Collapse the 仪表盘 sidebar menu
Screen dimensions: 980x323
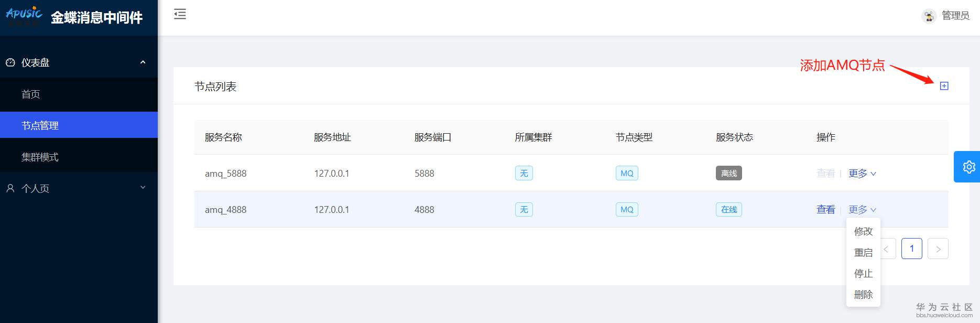(143, 62)
